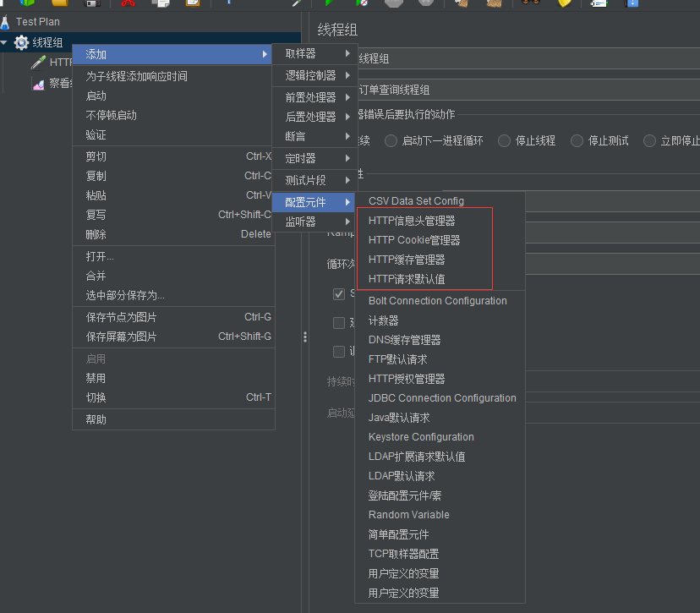
Task: Click the red scissors cut toolbar icon
Action: point(128,3)
